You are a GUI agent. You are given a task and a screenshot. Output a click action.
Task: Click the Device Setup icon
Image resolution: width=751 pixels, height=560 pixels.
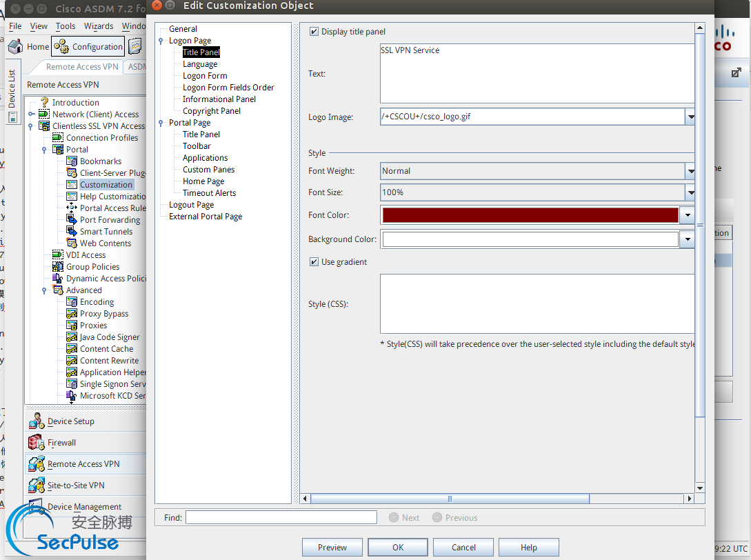coord(37,421)
